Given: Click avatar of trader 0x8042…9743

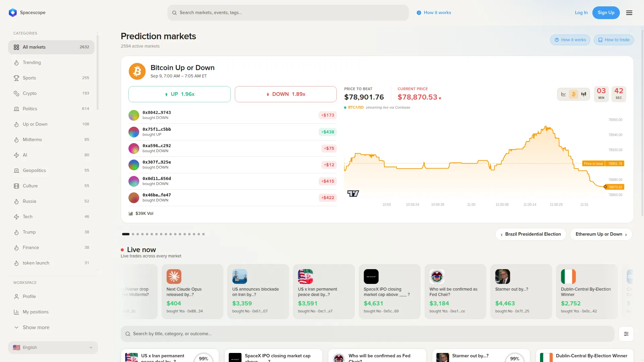Looking at the screenshot, I should (x=134, y=115).
